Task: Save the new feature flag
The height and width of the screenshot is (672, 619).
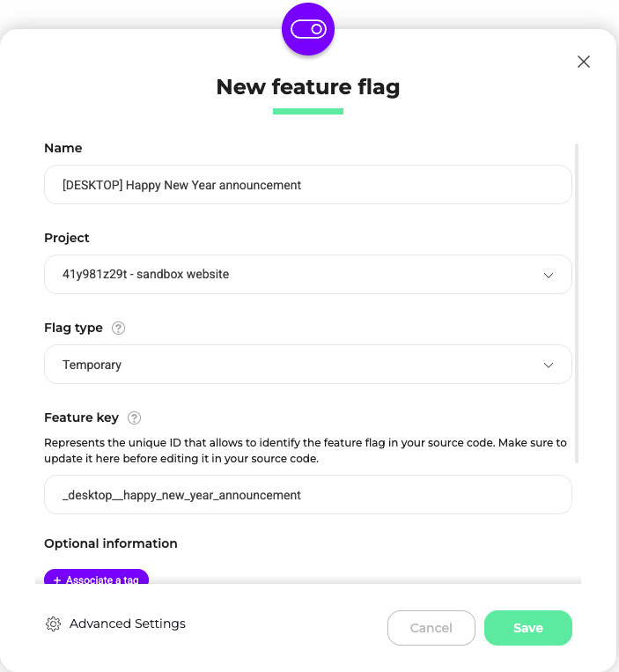Action: (528, 628)
